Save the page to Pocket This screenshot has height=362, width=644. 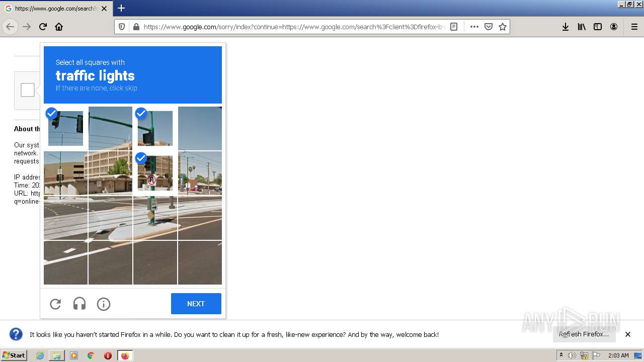[x=488, y=27]
